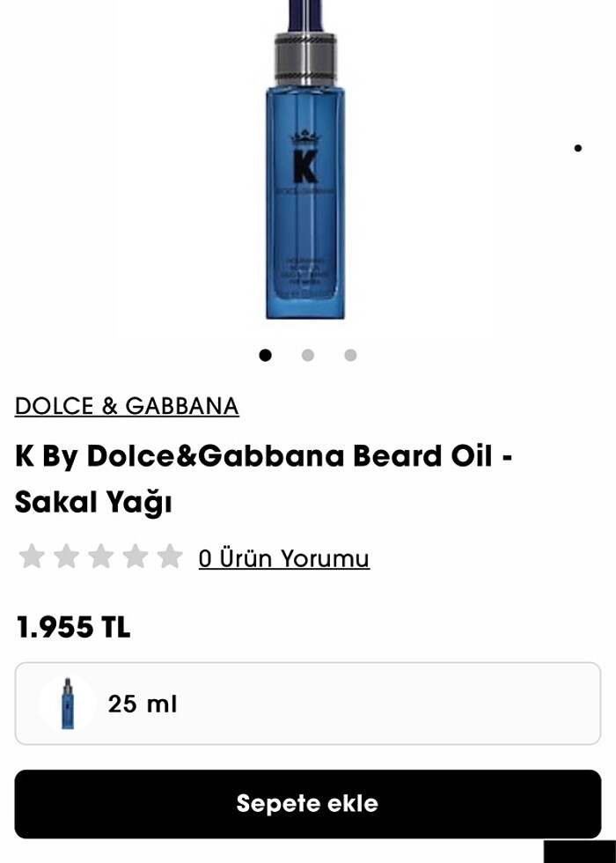Screen dimensions: 616x863
Task: Open the DOLCE & GABBANA brand page
Action: pos(126,406)
